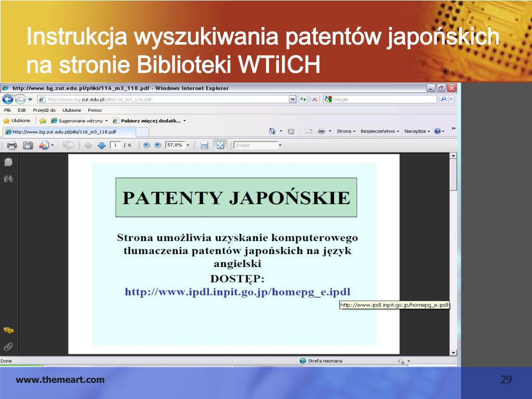Viewport: 532px width, 399px height.
Task: Open a new blank tab
Action: point(142,132)
